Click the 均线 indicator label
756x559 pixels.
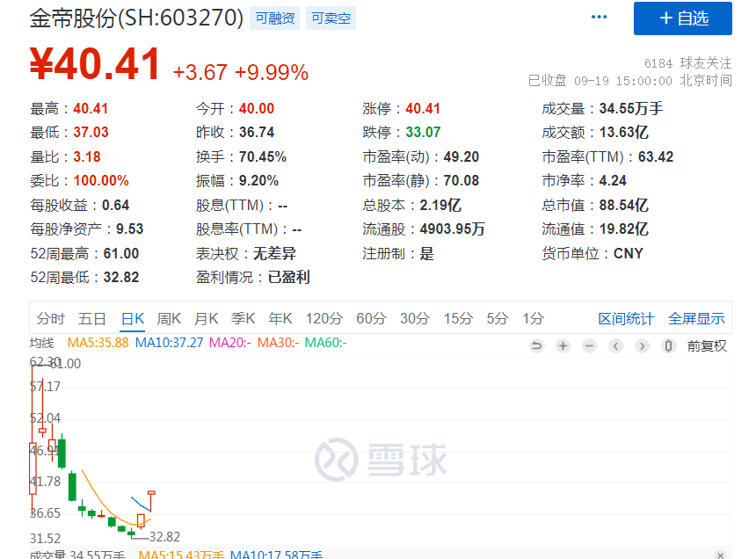click(42, 343)
